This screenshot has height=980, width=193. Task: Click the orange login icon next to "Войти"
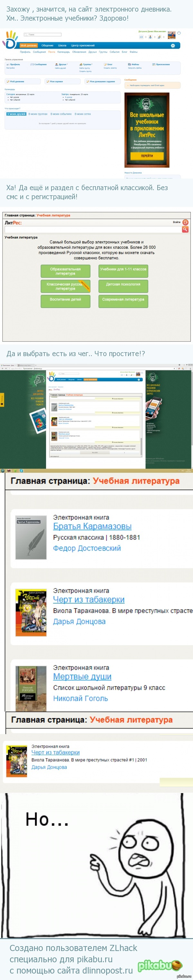tap(185, 222)
